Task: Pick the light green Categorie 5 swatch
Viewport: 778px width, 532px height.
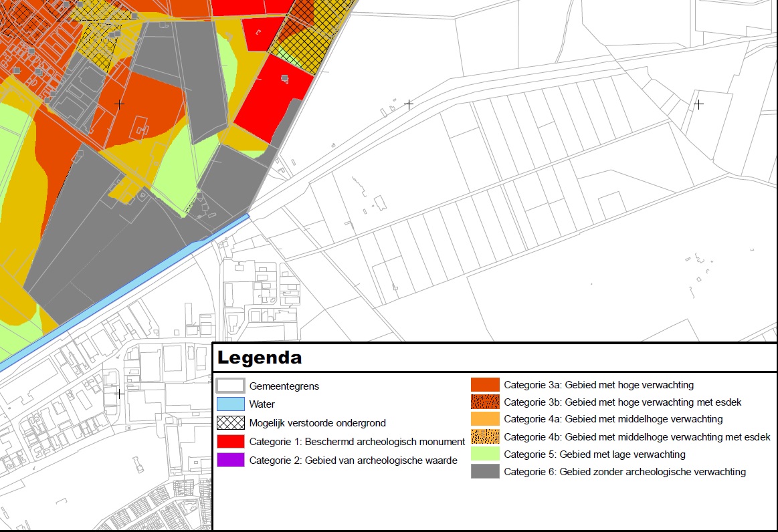Action: click(x=485, y=454)
